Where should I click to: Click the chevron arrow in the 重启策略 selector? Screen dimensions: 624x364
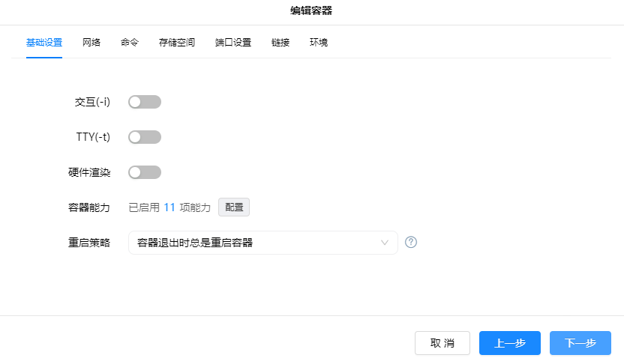(385, 243)
